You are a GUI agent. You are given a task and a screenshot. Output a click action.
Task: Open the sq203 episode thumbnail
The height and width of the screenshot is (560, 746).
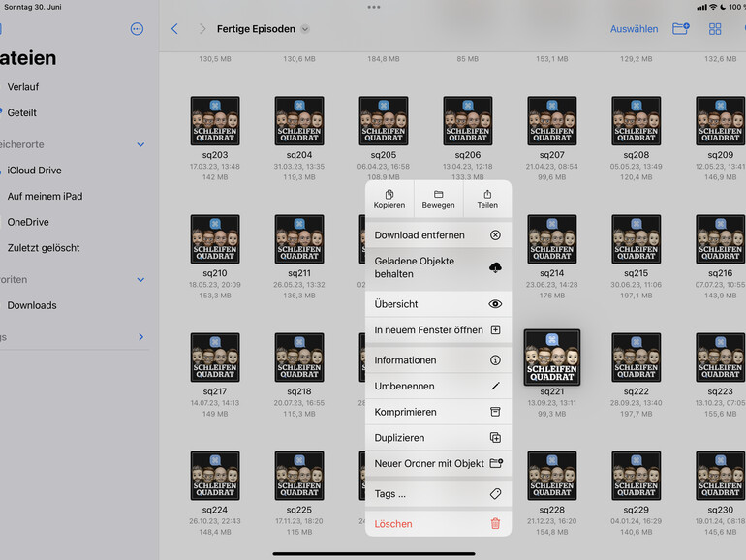[215, 122]
